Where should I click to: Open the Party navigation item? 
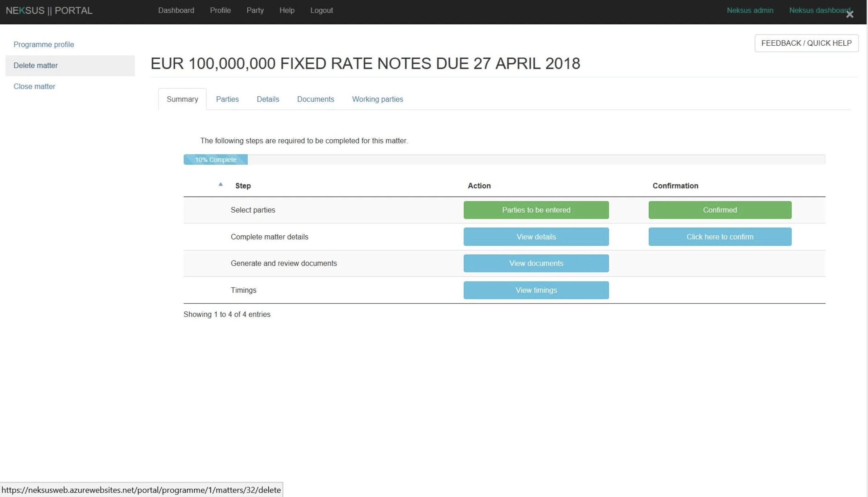(255, 11)
